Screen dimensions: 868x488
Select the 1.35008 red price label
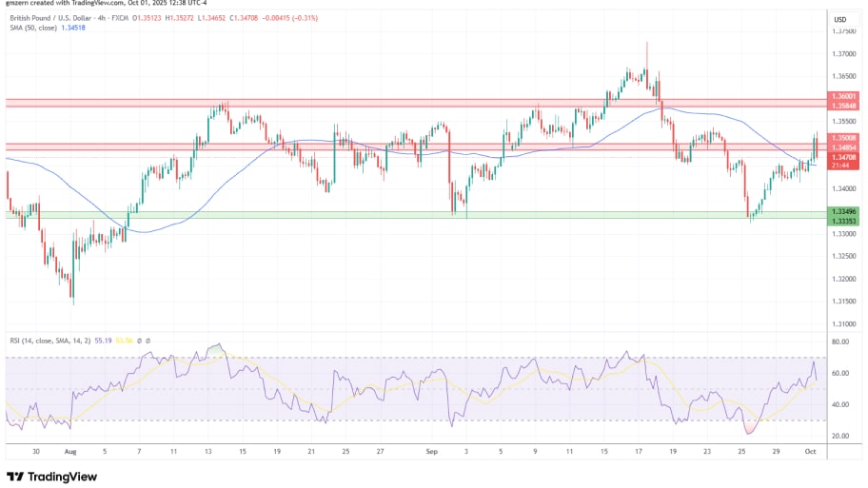tap(843, 138)
